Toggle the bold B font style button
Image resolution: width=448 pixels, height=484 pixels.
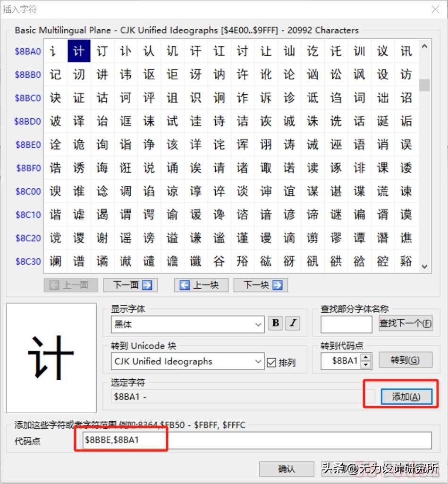coord(276,323)
